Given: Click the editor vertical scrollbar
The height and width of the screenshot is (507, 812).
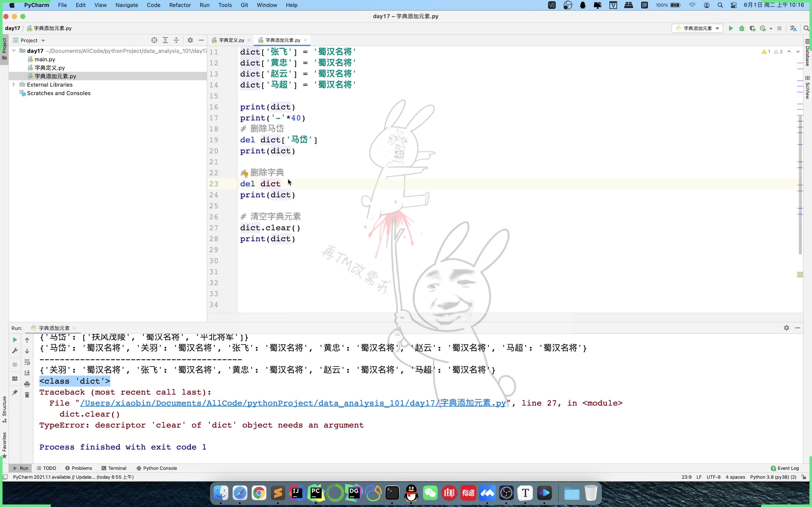Looking at the screenshot, I should (800, 184).
